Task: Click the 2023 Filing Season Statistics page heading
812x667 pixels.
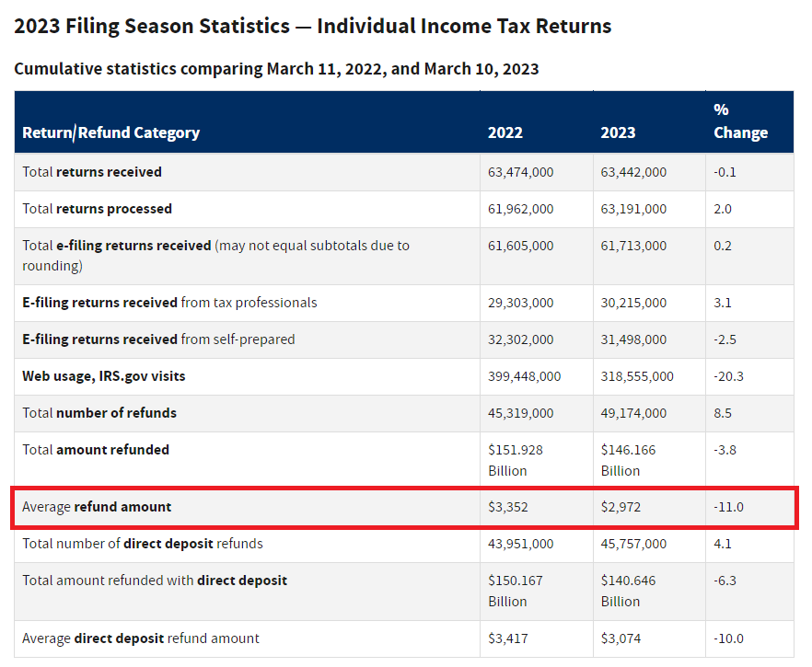Action: click(312, 26)
